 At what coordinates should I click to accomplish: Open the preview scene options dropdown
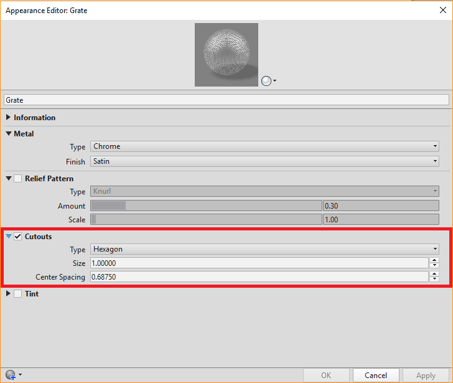click(x=269, y=81)
